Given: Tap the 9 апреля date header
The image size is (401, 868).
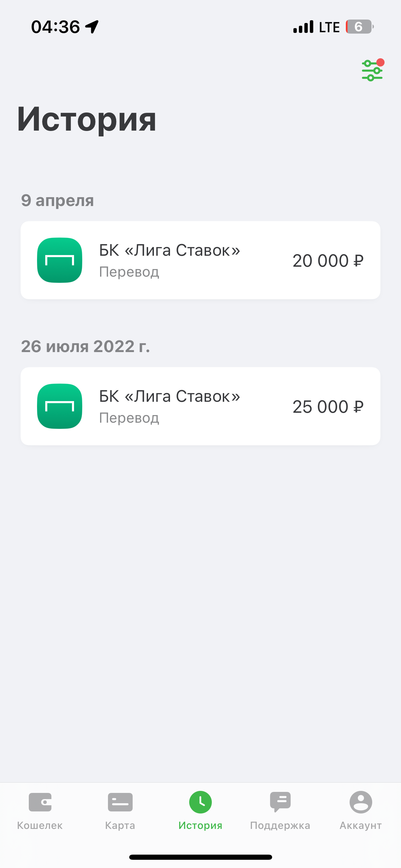Looking at the screenshot, I should point(58,200).
